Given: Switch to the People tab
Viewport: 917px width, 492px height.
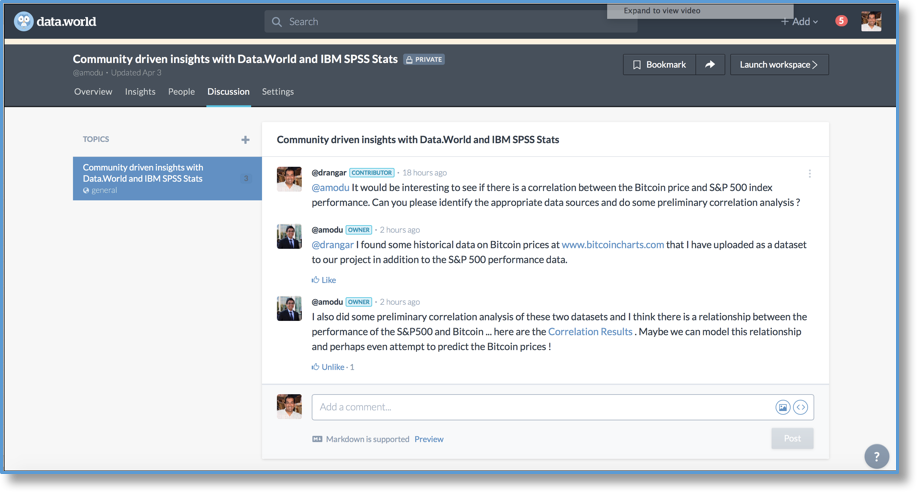Looking at the screenshot, I should click(181, 91).
